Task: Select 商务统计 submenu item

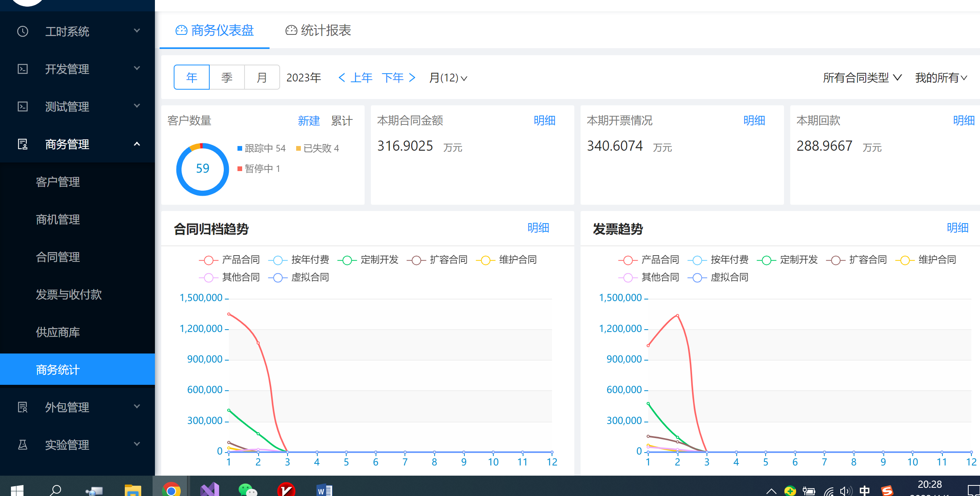Action: [x=77, y=370]
